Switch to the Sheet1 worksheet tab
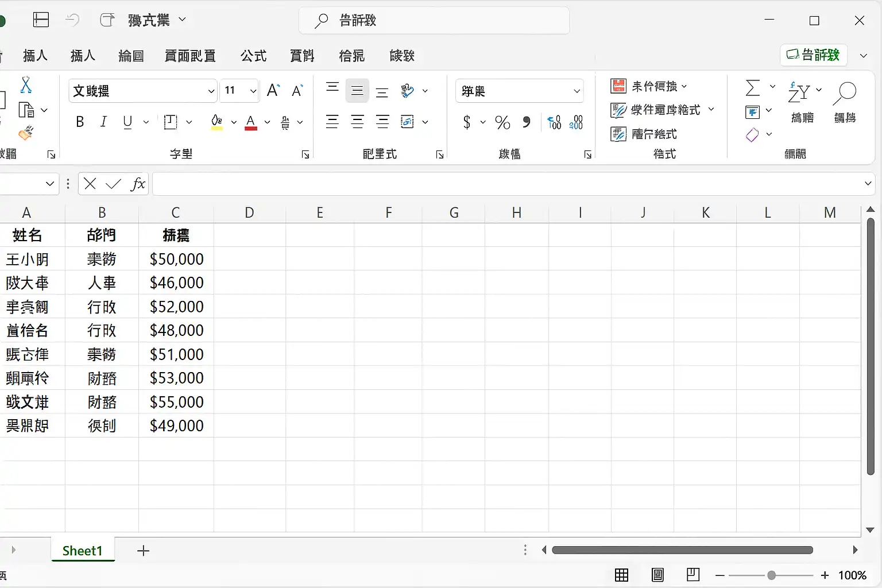 point(82,551)
